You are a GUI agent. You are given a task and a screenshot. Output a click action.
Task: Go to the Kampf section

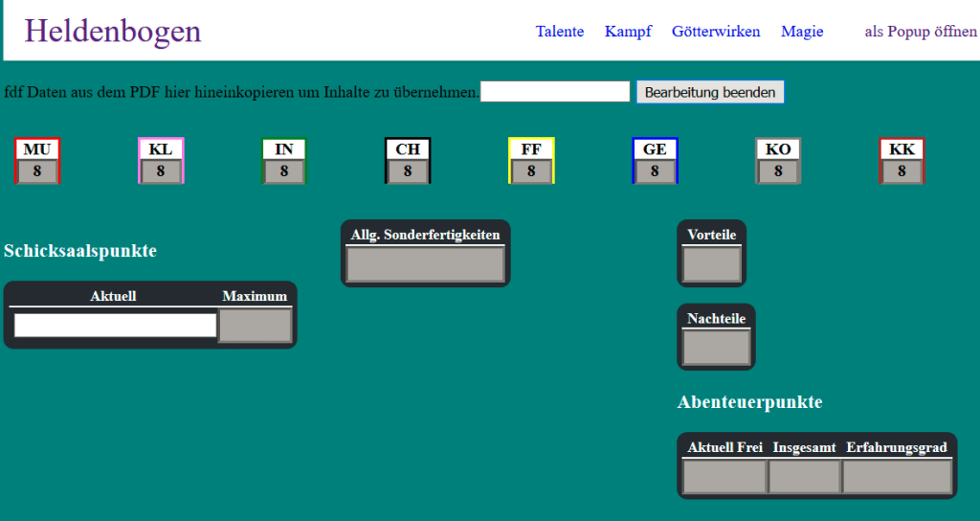[628, 32]
